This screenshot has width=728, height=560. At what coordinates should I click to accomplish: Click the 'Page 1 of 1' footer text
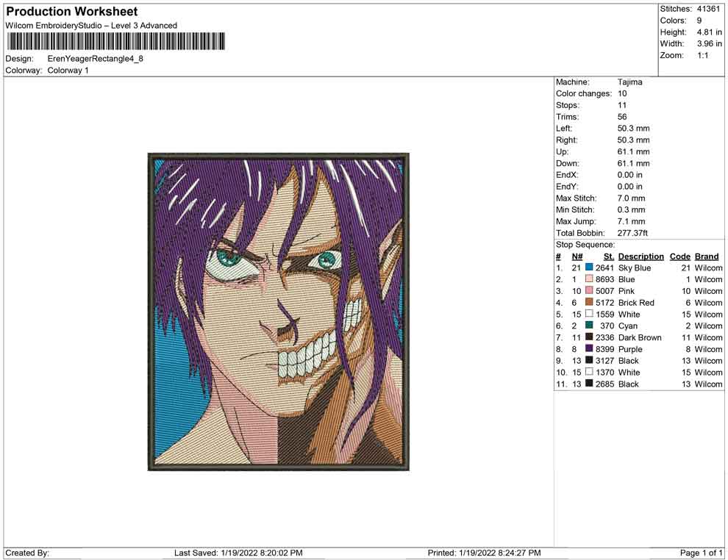click(701, 553)
